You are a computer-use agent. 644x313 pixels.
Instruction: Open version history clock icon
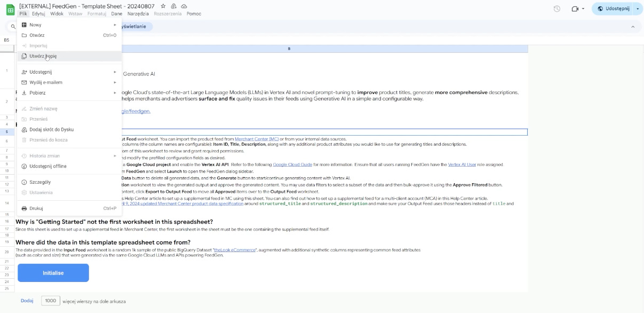557,9
